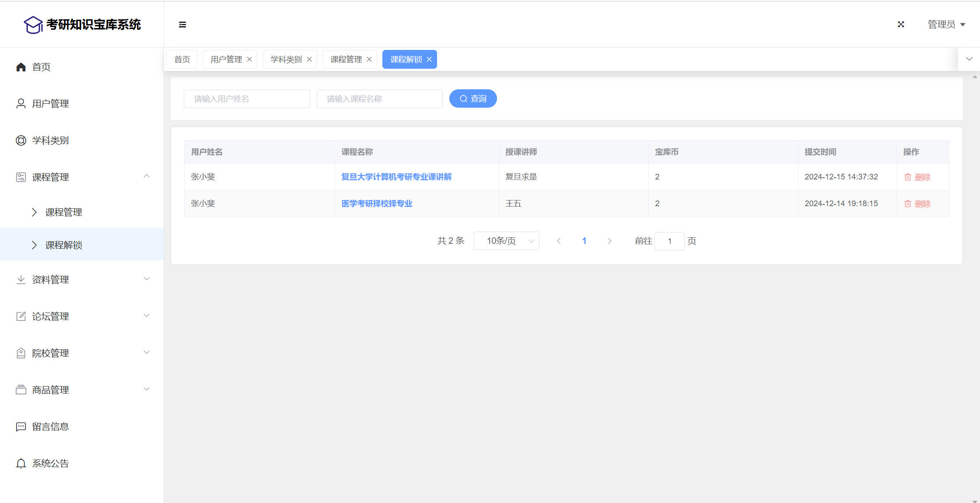Click the 首页 home icon in sidebar

click(21, 67)
